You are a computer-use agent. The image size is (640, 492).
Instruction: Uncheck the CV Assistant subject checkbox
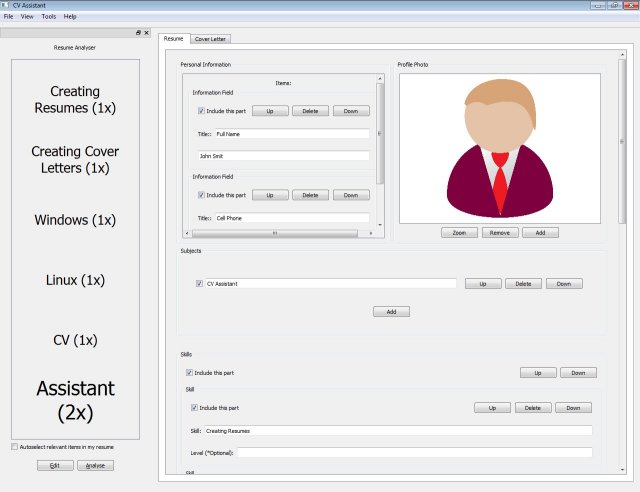tap(199, 283)
